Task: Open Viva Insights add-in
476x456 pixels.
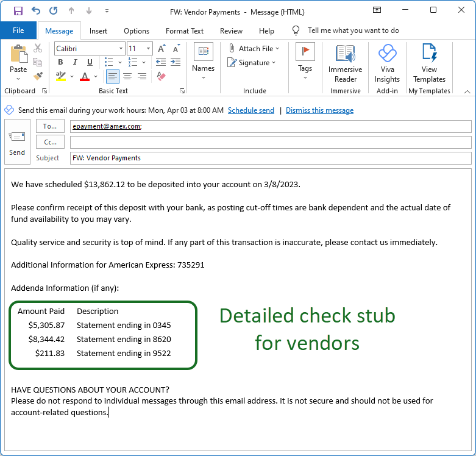Action: [x=387, y=64]
